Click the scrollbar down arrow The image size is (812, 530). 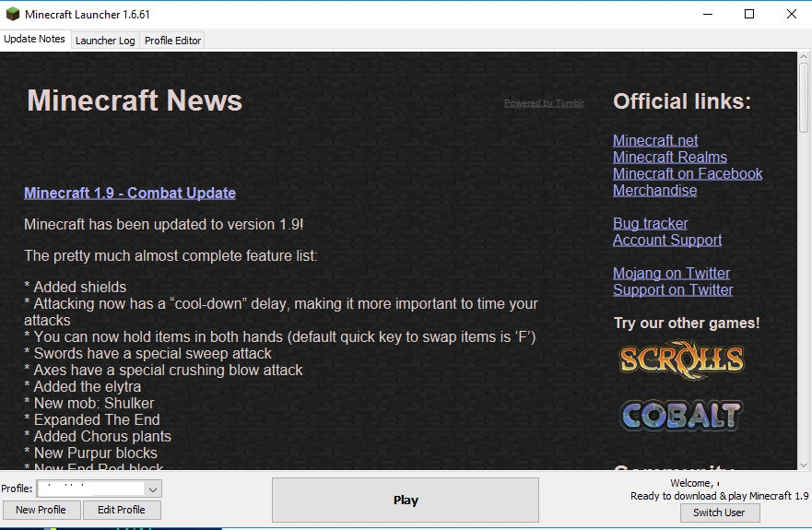[x=803, y=465]
